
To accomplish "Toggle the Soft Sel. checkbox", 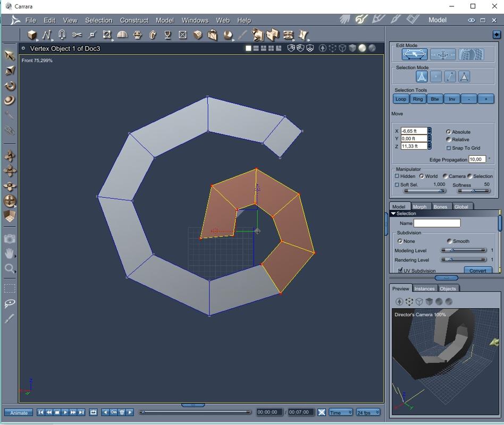I will [397, 184].
